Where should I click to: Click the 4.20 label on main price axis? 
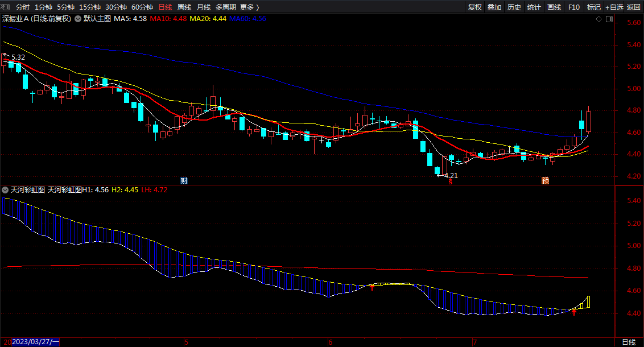pos(634,176)
